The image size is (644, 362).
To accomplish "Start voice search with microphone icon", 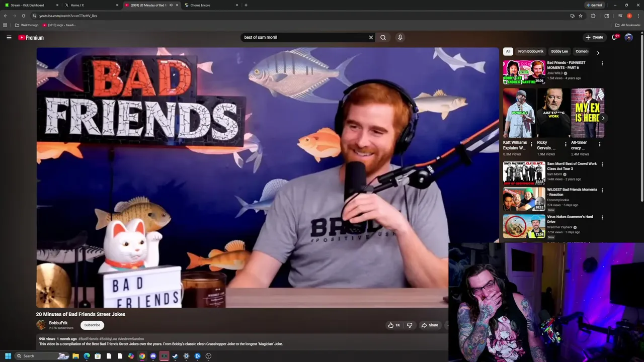I will (x=400, y=37).
